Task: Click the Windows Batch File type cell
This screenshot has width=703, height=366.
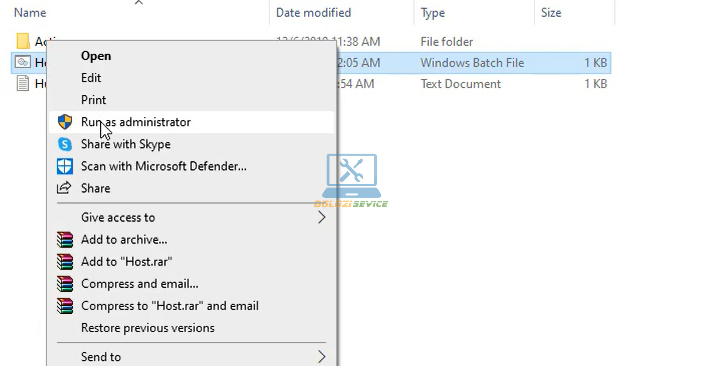Action: coord(472,63)
